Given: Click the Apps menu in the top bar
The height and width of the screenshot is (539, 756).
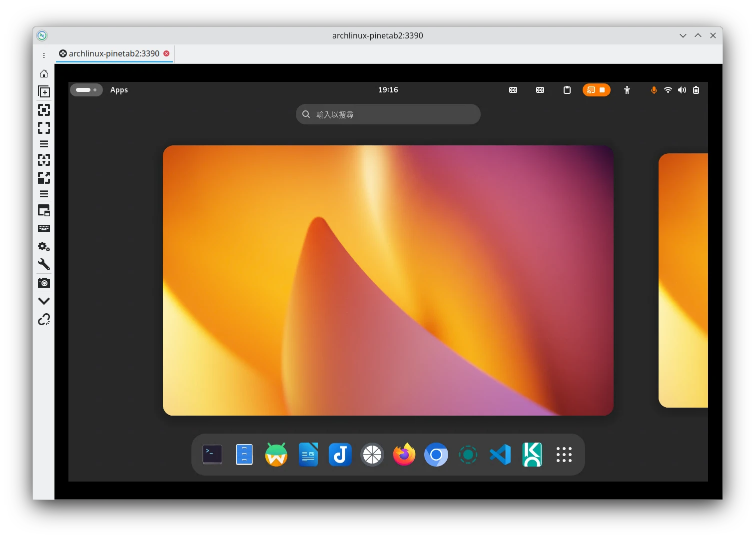Looking at the screenshot, I should coord(119,90).
